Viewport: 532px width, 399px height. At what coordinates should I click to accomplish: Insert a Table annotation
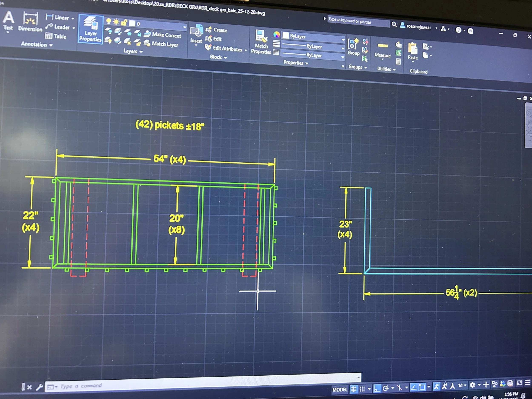point(56,36)
